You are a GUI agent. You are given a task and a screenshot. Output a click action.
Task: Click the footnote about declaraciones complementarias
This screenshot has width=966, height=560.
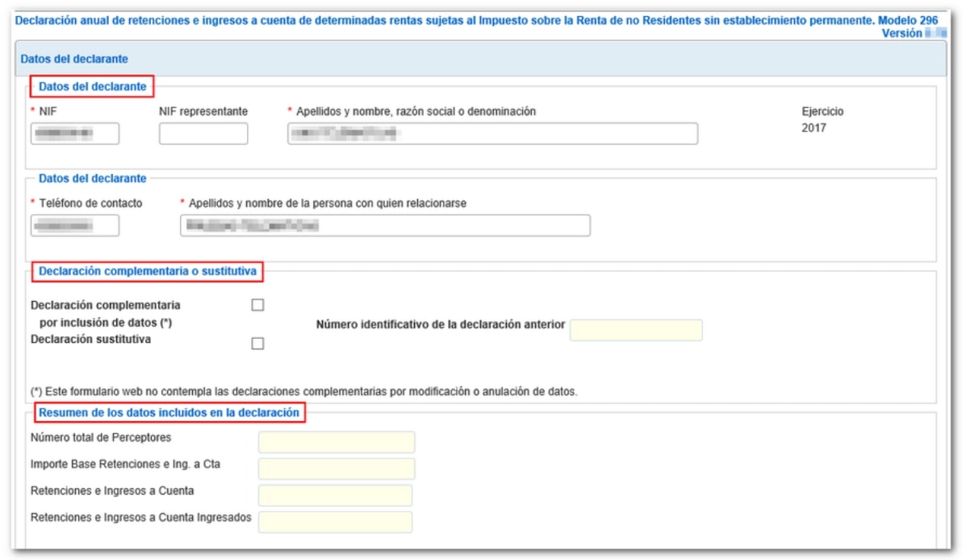click(x=303, y=392)
